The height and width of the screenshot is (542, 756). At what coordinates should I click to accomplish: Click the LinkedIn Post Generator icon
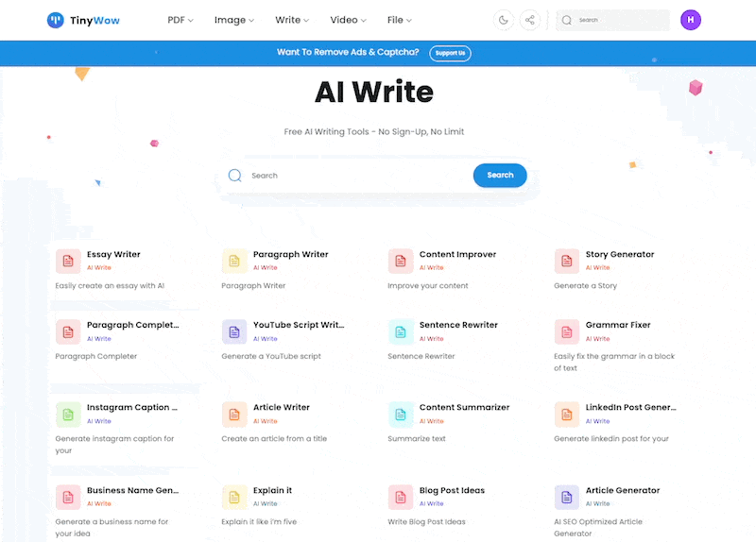point(567,415)
